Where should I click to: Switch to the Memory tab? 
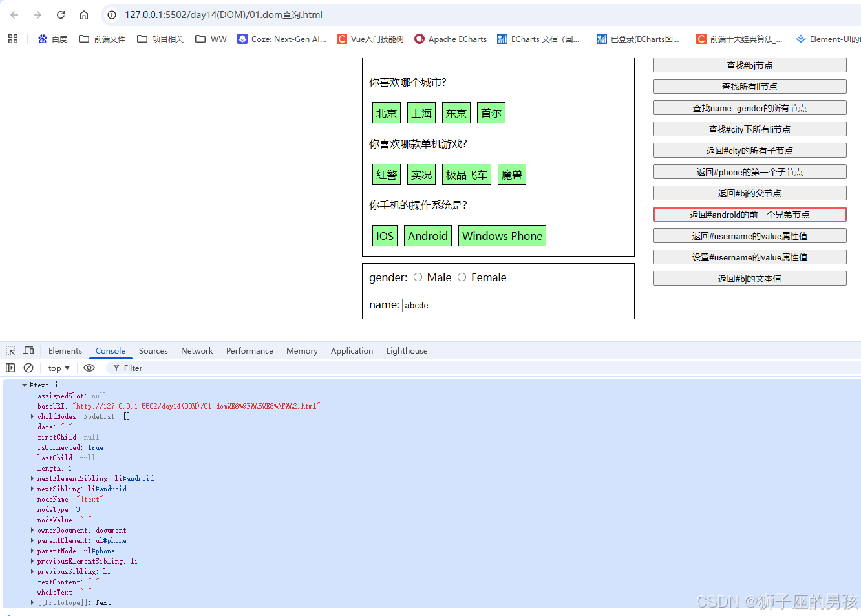click(x=302, y=350)
